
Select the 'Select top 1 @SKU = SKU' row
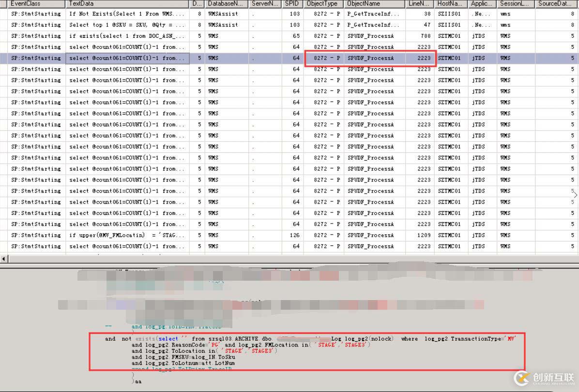tap(289, 25)
